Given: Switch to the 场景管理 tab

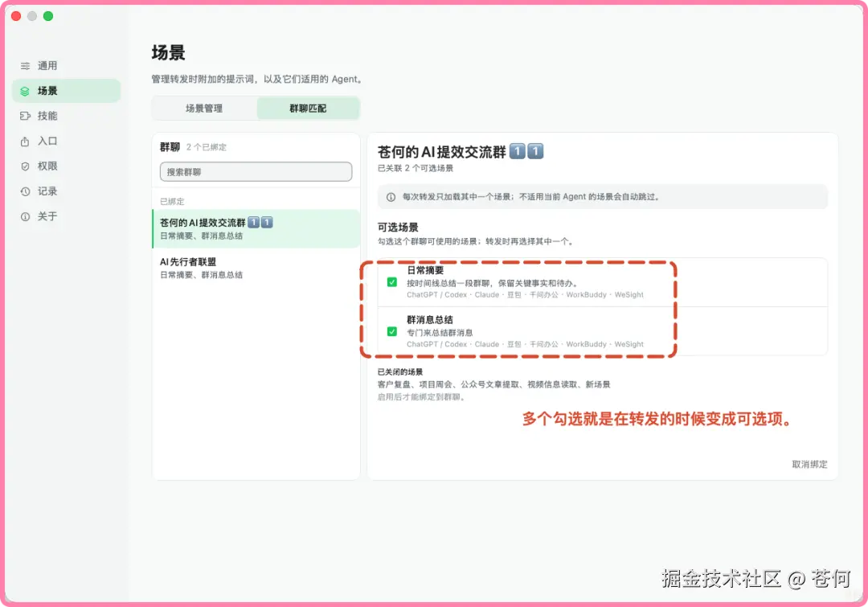Looking at the screenshot, I should coord(204,109).
